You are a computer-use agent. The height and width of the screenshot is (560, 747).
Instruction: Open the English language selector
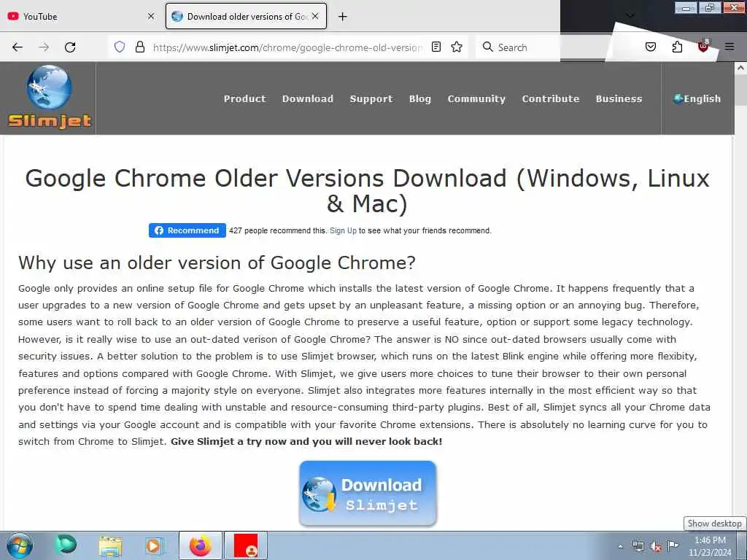[697, 98]
